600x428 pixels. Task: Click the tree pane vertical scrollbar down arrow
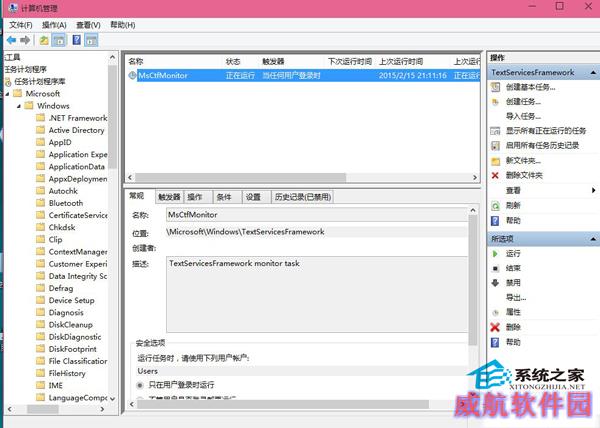(112, 399)
